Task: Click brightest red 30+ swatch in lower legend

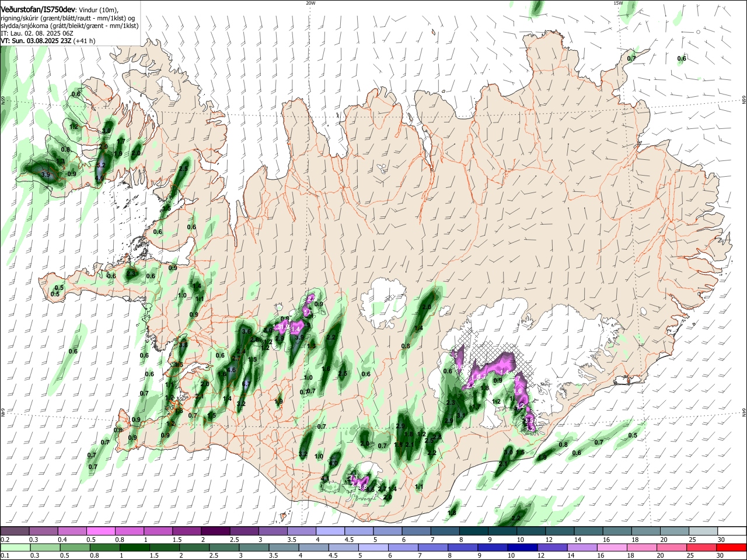Action: point(731,548)
